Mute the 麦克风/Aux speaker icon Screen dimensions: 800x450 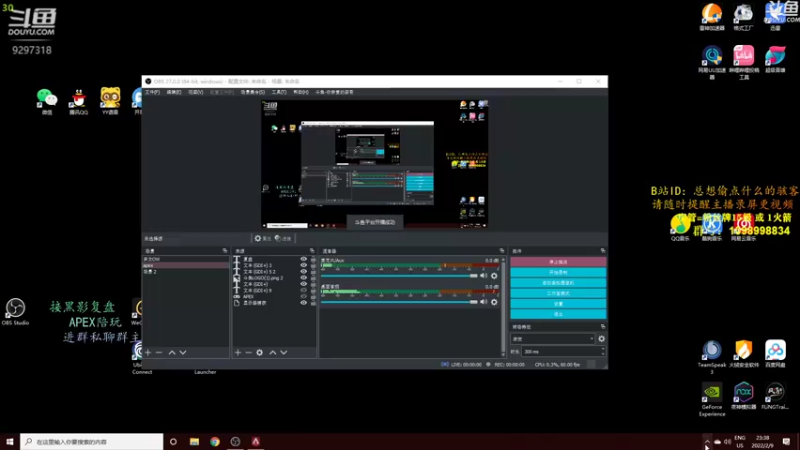[x=484, y=276]
